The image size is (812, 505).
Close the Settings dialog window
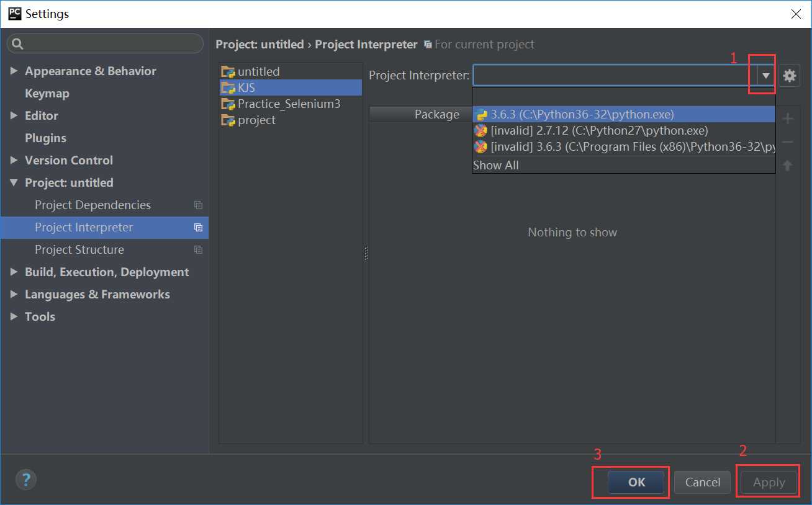coord(796,14)
